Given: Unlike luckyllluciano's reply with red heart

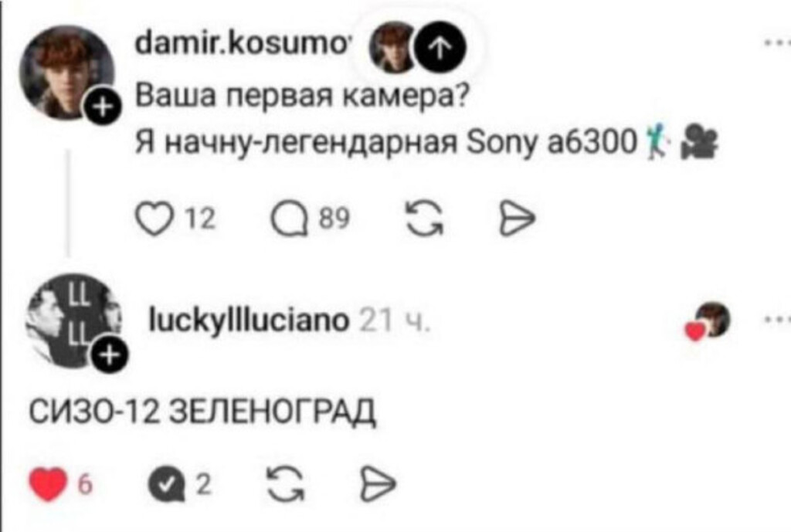Looking at the screenshot, I should click(48, 485).
